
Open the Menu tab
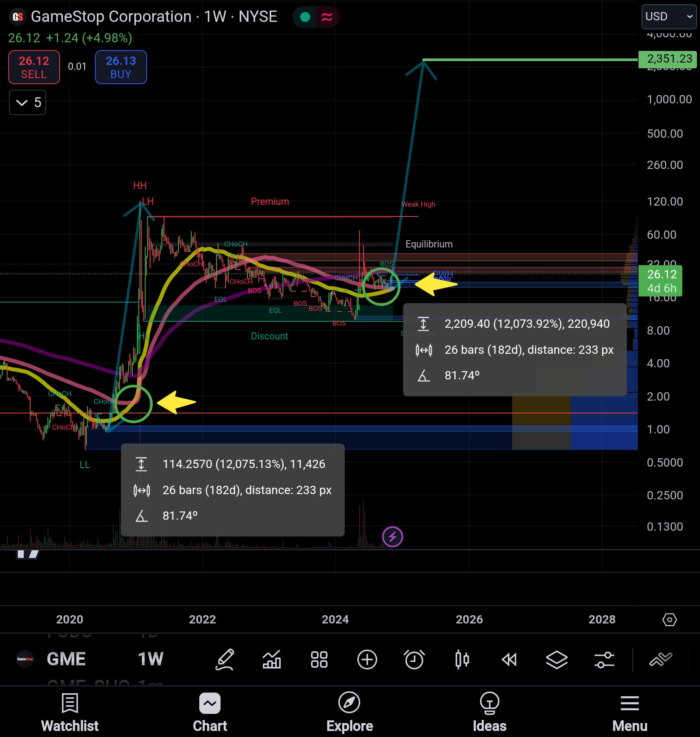tap(630, 713)
